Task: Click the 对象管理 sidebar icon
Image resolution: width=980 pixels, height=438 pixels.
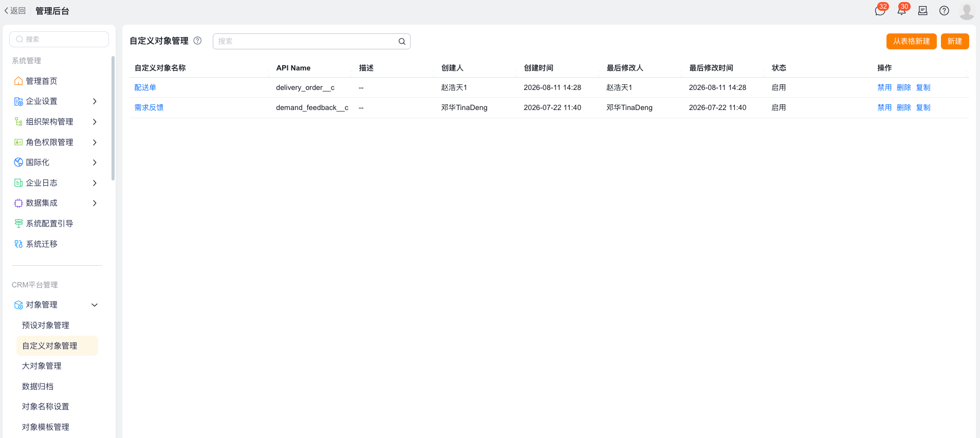Action: (x=19, y=305)
